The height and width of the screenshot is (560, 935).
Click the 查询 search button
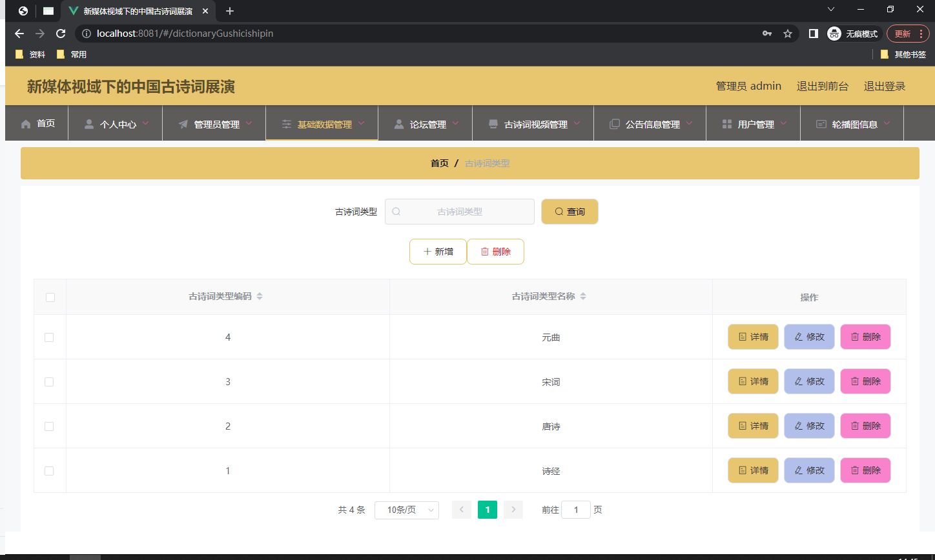point(570,212)
